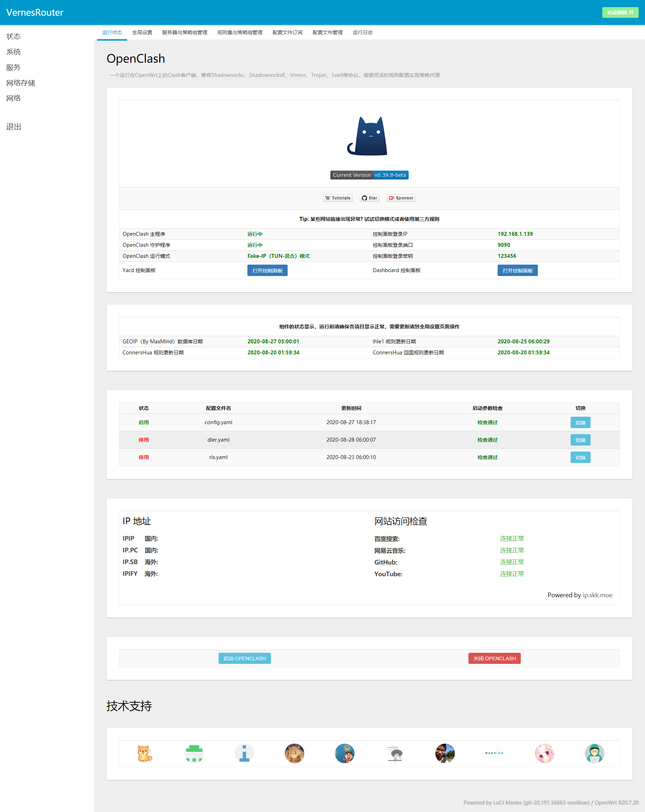Image resolution: width=645 pixels, height=812 pixels.
Task: Click the pink-haired anime girl avatar
Action: point(545,753)
